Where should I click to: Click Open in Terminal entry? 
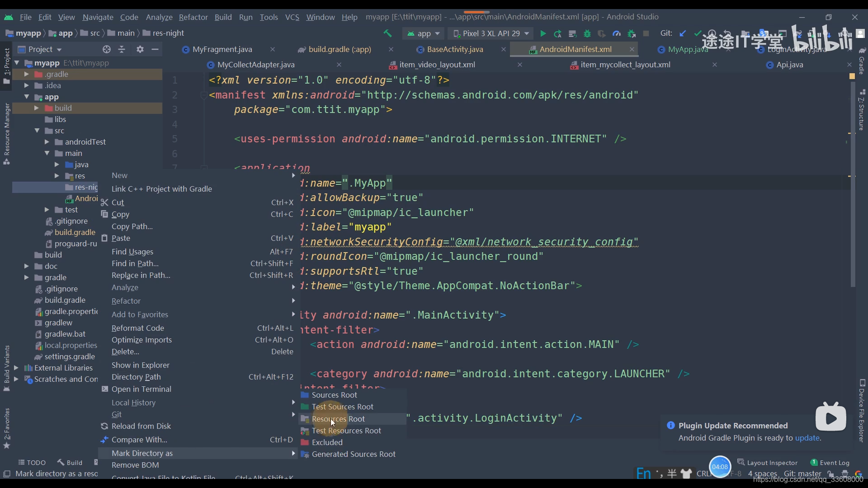point(198,389)
